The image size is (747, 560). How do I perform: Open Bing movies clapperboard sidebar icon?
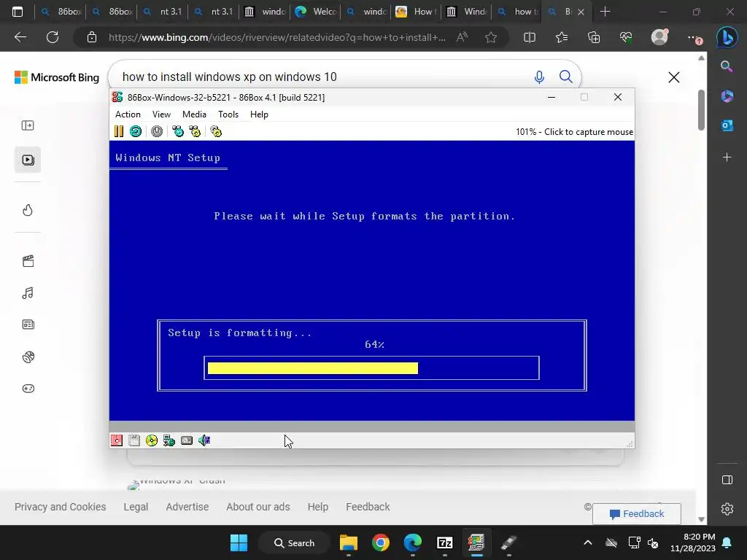(28, 261)
